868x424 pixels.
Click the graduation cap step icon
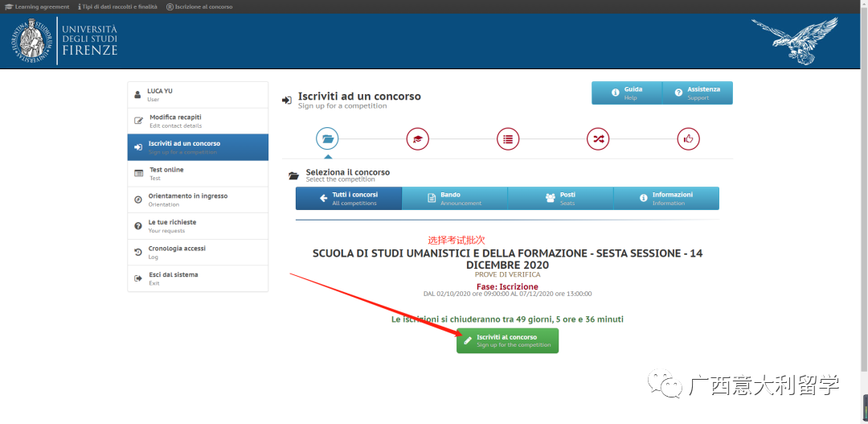click(x=417, y=139)
